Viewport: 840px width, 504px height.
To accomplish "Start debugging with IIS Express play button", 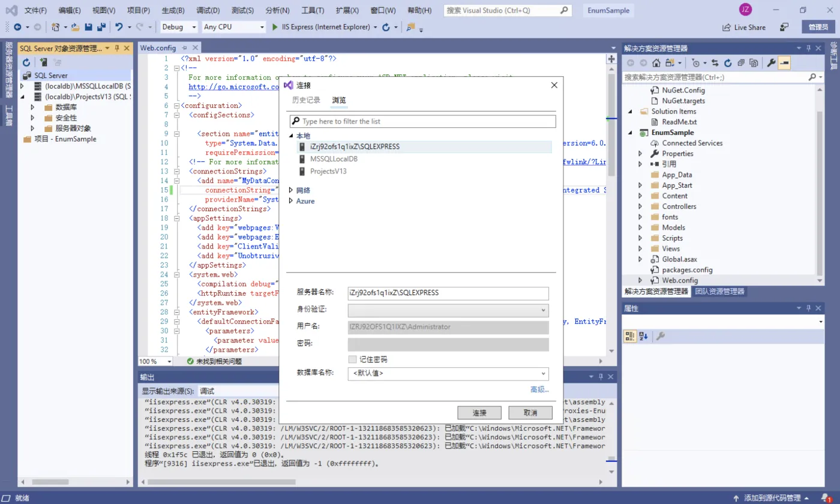I will click(275, 27).
